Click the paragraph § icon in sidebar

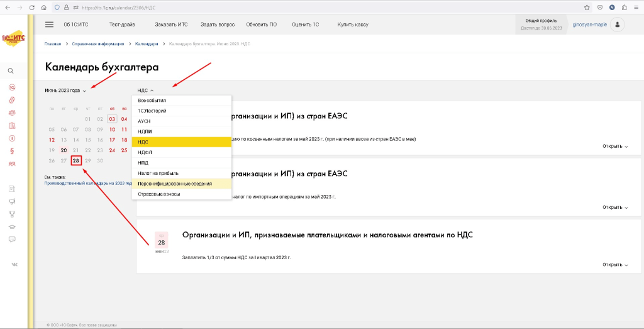(x=11, y=150)
